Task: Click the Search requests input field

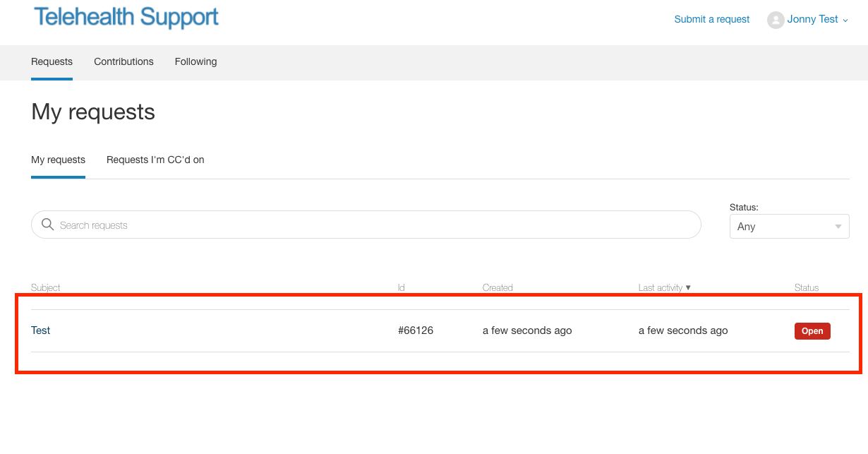Action: click(x=366, y=225)
